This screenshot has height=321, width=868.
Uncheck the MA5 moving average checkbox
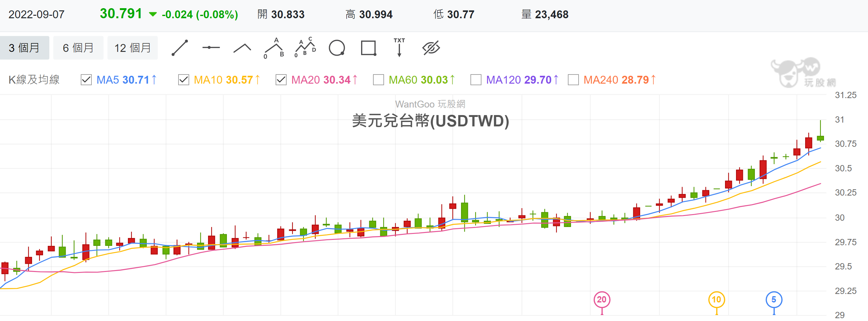tap(86, 80)
